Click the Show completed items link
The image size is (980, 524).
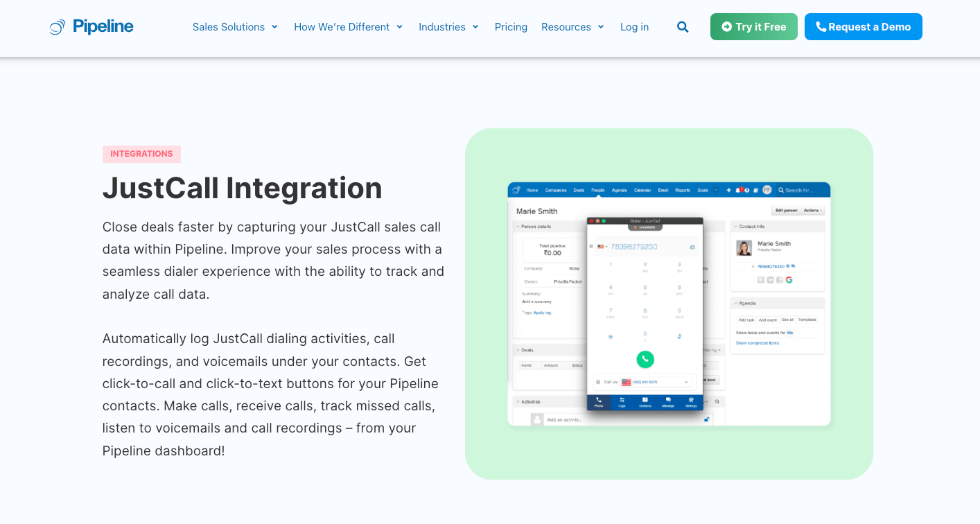point(758,343)
